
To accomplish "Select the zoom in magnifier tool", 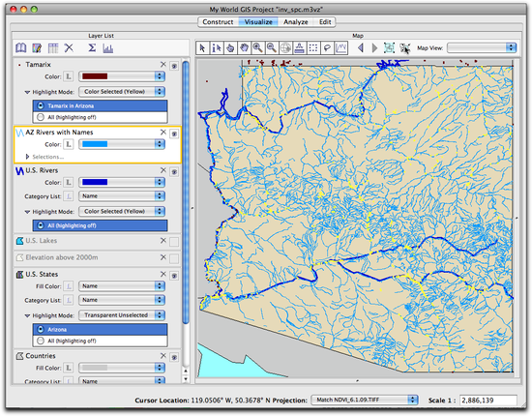I will coord(258,47).
